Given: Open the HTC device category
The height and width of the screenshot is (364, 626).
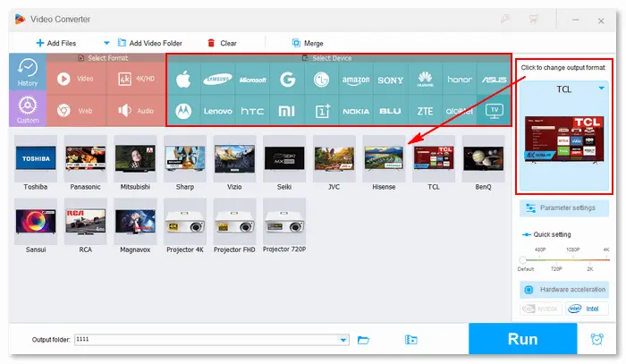Looking at the screenshot, I should (252, 111).
